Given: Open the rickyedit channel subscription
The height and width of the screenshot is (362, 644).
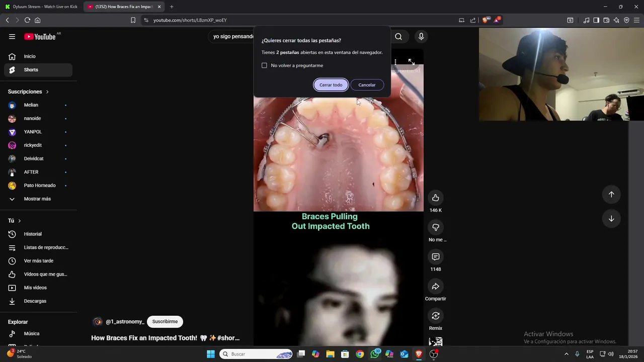Looking at the screenshot, I should 38,145.
